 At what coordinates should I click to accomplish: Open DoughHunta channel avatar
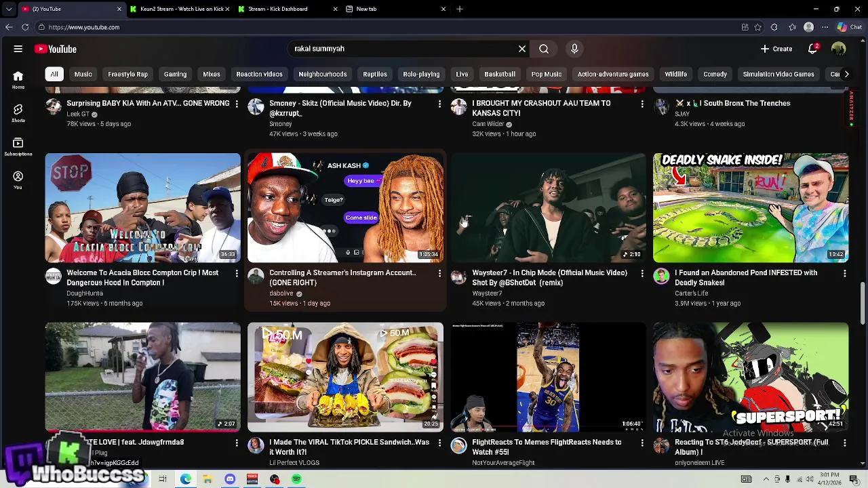[53, 276]
